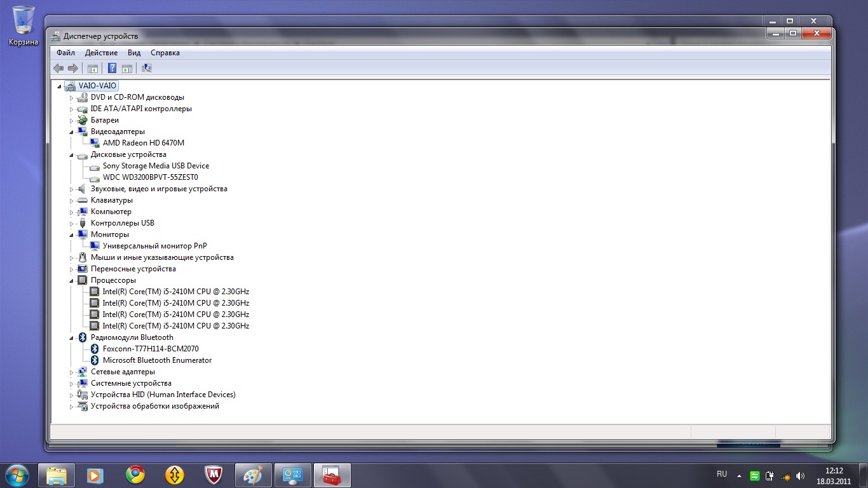Expand the DVD и CD-ROM дисководы node

point(72,98)
